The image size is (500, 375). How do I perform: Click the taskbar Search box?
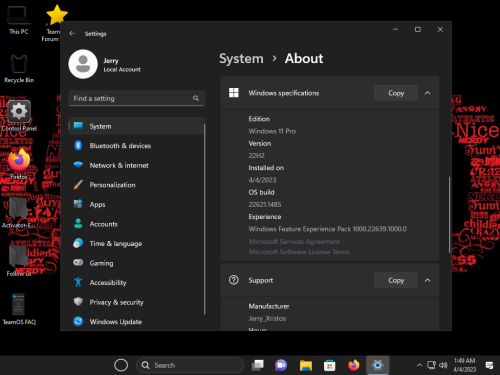click(x=190, y=365)
